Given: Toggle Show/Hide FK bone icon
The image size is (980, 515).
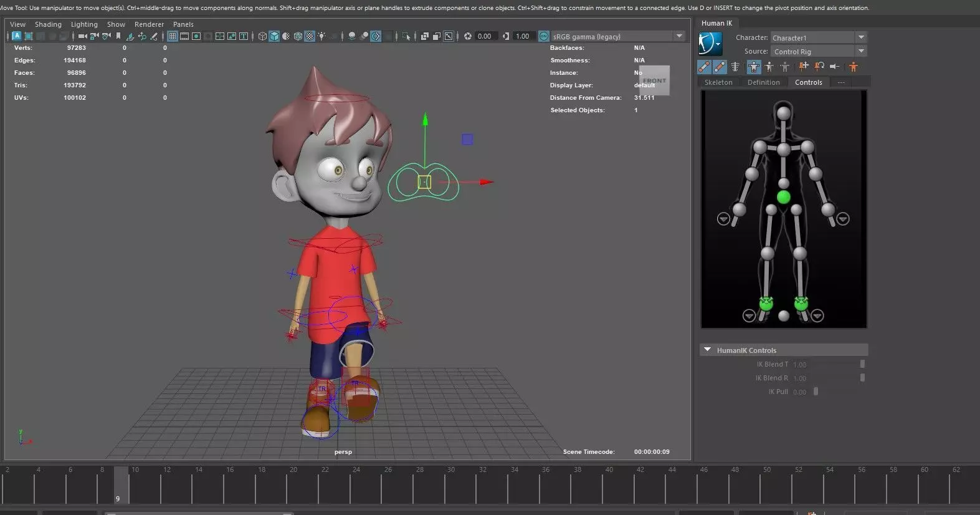Looking at the screenshot, I should pos(720,67).
